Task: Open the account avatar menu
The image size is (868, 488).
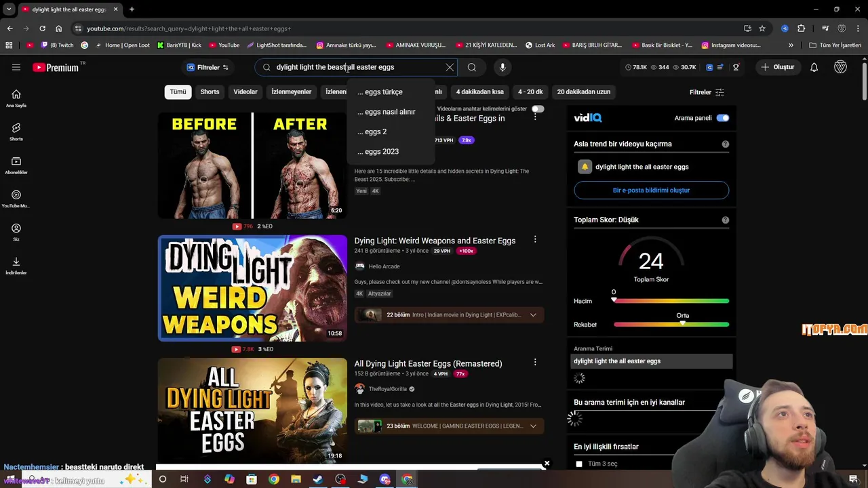Action: click(x=840, y=67)
